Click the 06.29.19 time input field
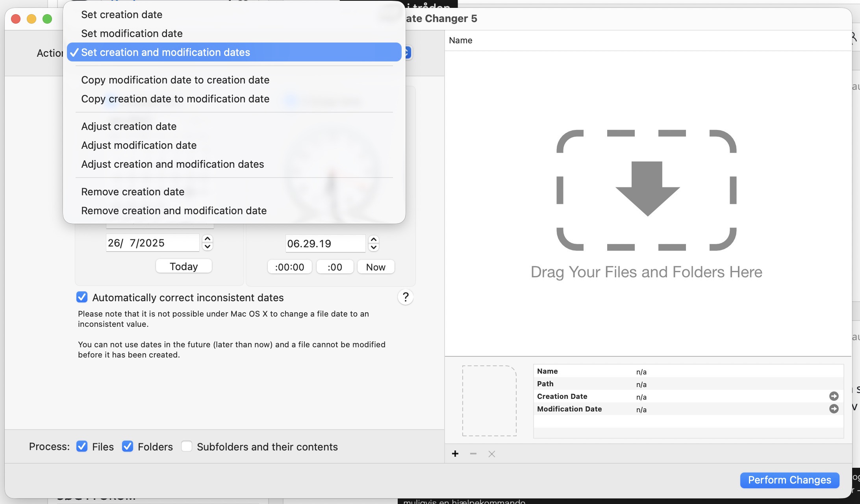The width and height of the screenshot is (860, 504). pyautogui.click(x=325, y=243)
